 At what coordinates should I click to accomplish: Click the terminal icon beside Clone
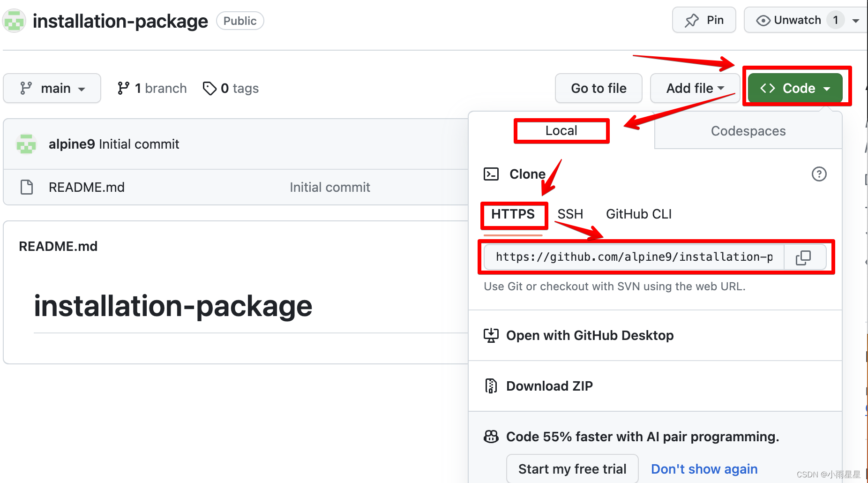pyautogui.click(x=491, y=174)
